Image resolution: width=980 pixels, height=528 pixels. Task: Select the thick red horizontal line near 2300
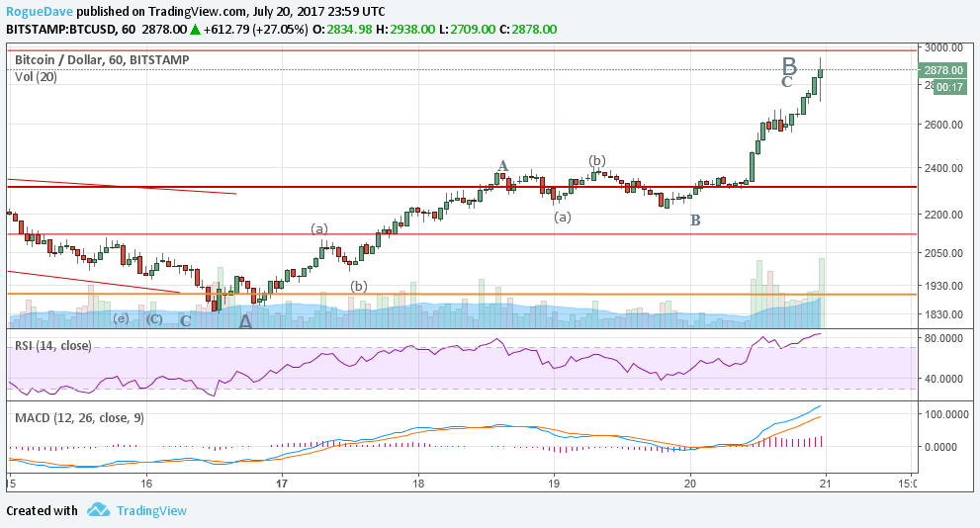click(x=462, y=186)
